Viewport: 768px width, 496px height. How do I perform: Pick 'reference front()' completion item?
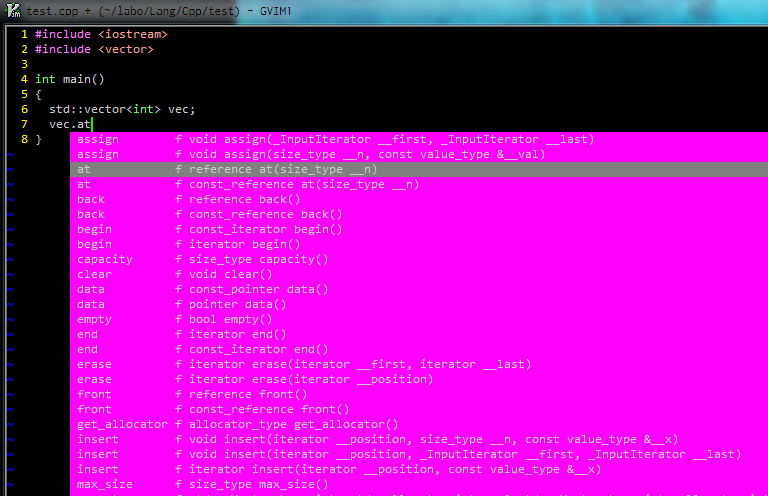tap(419, 394)
